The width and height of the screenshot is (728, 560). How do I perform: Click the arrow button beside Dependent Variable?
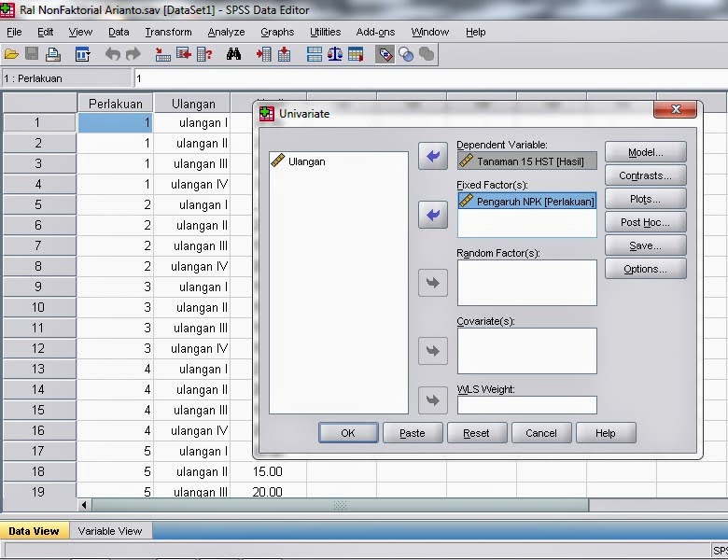[433, 156]
